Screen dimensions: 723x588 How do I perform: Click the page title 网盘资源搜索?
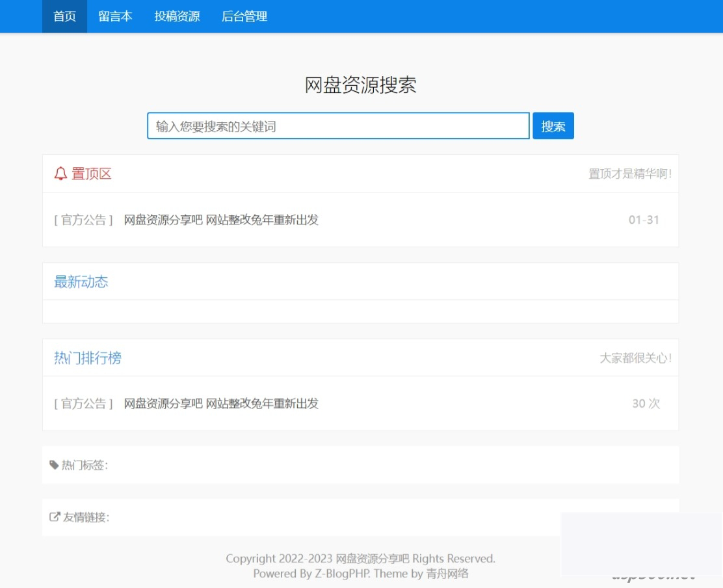click(361, 85)
